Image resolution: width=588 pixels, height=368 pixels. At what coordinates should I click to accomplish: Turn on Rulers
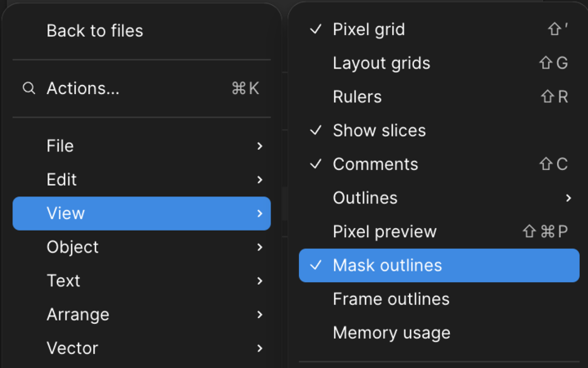(439, 96)
